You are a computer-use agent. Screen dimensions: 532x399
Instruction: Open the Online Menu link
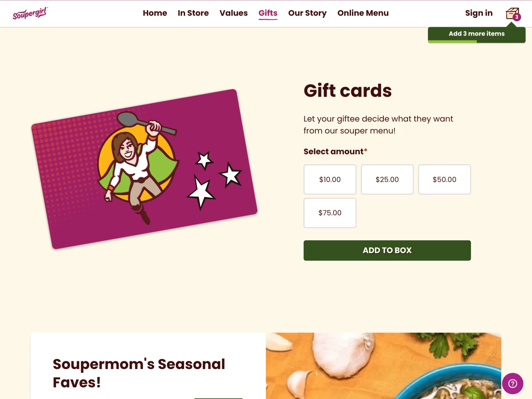point(363,13)
